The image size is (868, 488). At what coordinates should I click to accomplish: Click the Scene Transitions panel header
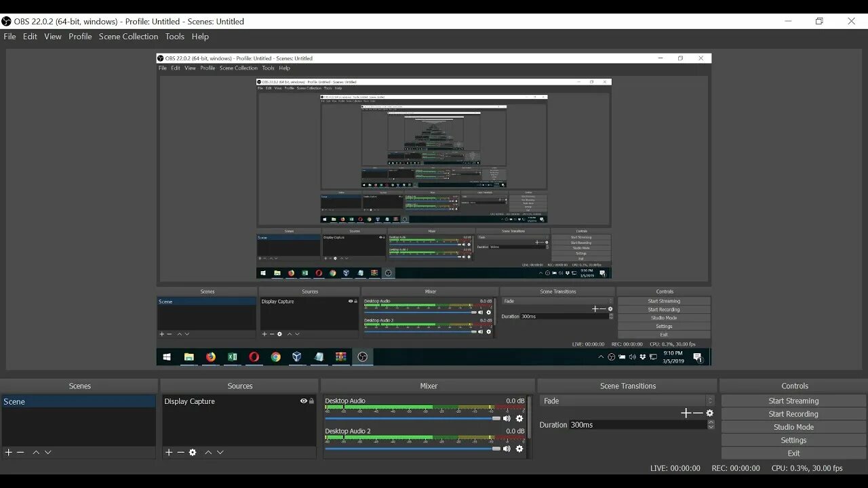[628, 386]
